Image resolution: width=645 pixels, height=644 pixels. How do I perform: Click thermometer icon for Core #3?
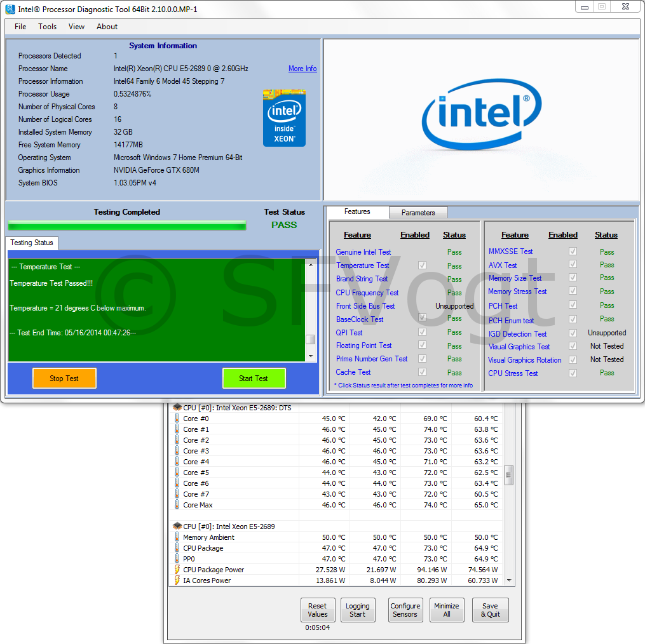point(177,451)
